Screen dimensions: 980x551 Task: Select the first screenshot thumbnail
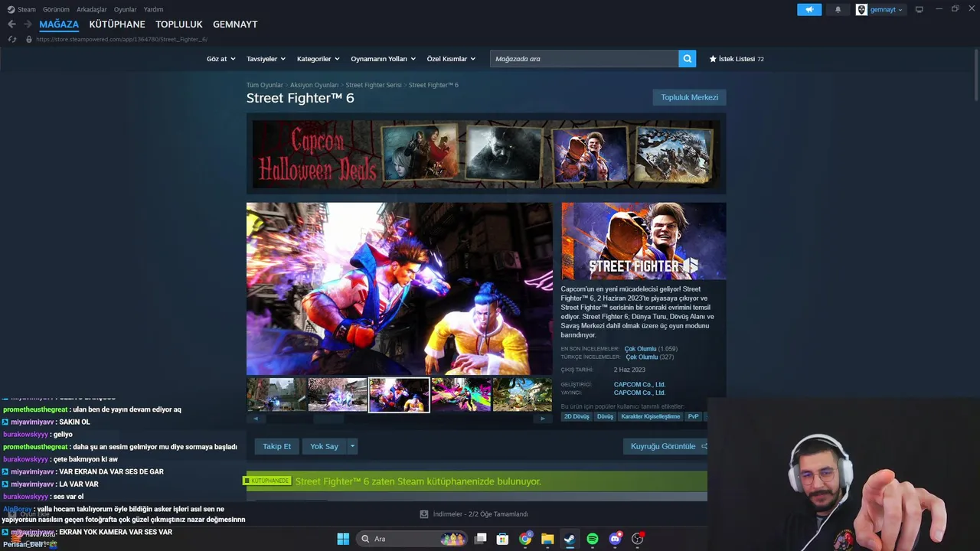point(276,395)
